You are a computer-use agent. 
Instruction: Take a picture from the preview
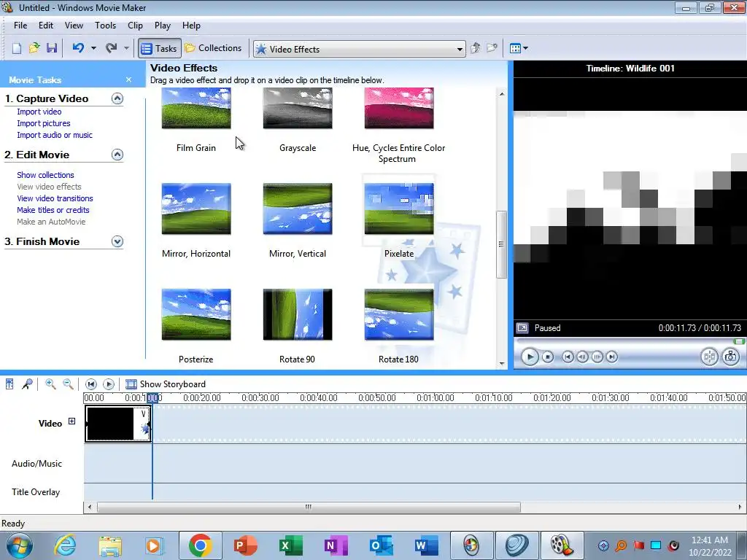(731, 357)
